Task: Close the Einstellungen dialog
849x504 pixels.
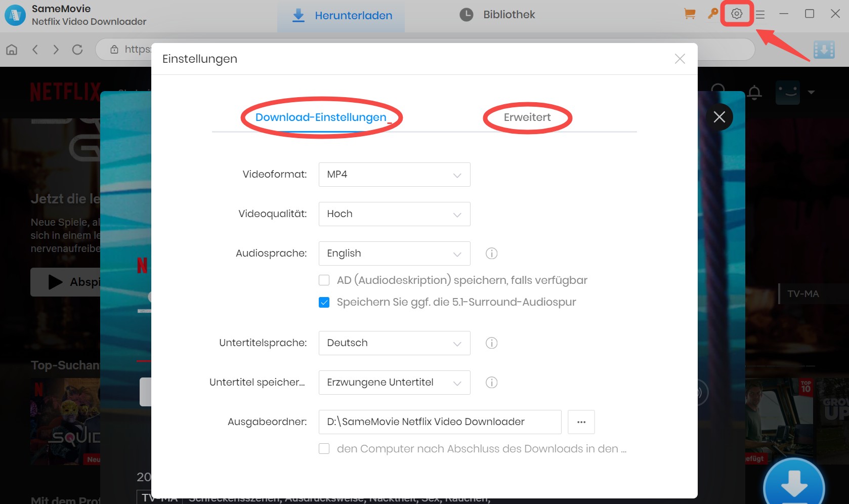Action: (x=680, y=59)
